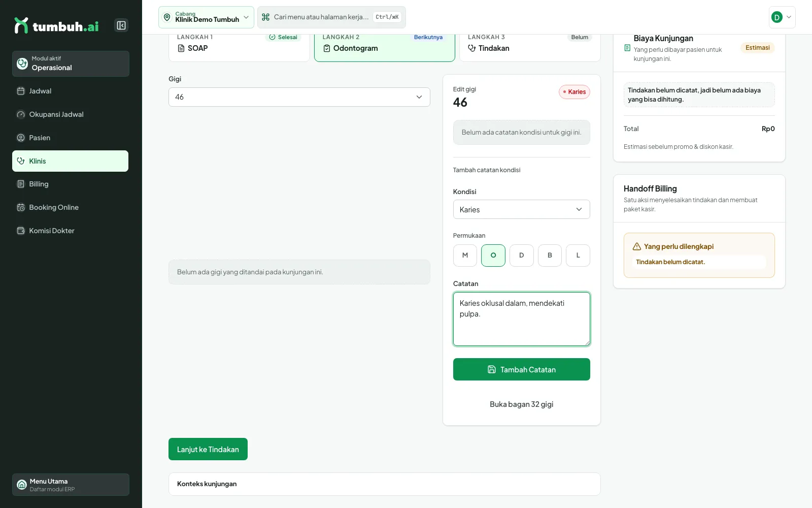The height and width of the screenshot is (508, 812).
Task: Open the user account menu chevron
Action: (789, 17)
